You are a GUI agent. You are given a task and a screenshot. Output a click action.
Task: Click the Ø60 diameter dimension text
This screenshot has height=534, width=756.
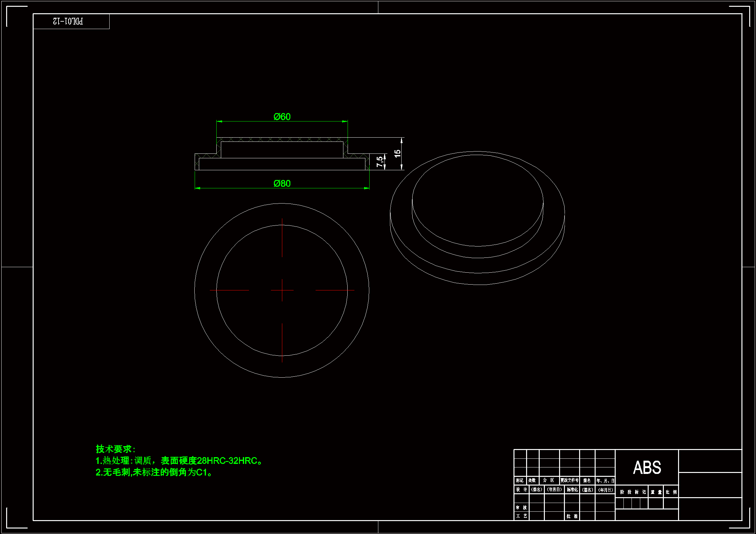(x=282, y=117)
